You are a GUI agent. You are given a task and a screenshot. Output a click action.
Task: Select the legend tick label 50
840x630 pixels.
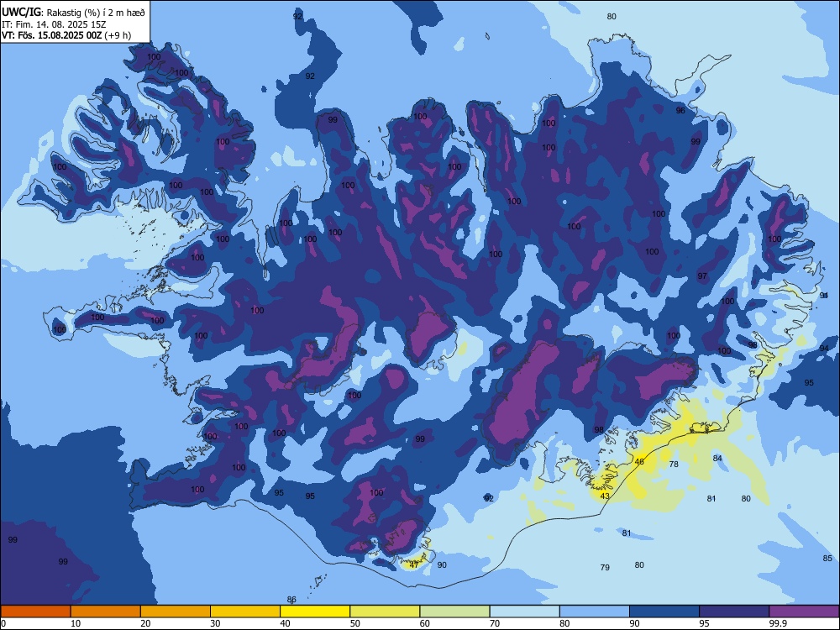(355, 623)
